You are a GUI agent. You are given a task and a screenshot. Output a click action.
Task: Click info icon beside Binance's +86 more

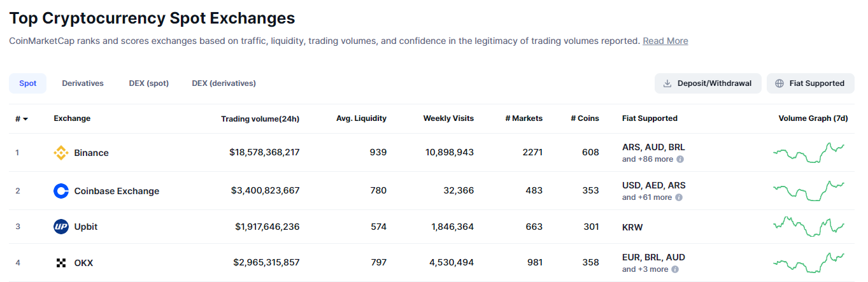tap(680, 159)
